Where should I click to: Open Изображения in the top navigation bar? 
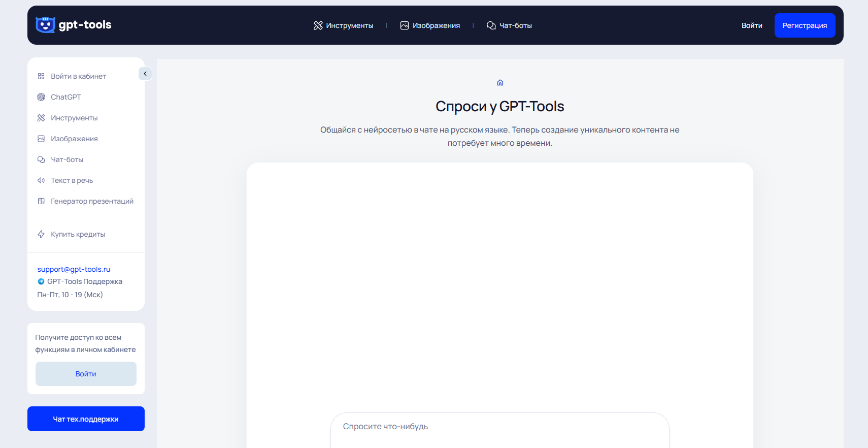coord(430,25)
